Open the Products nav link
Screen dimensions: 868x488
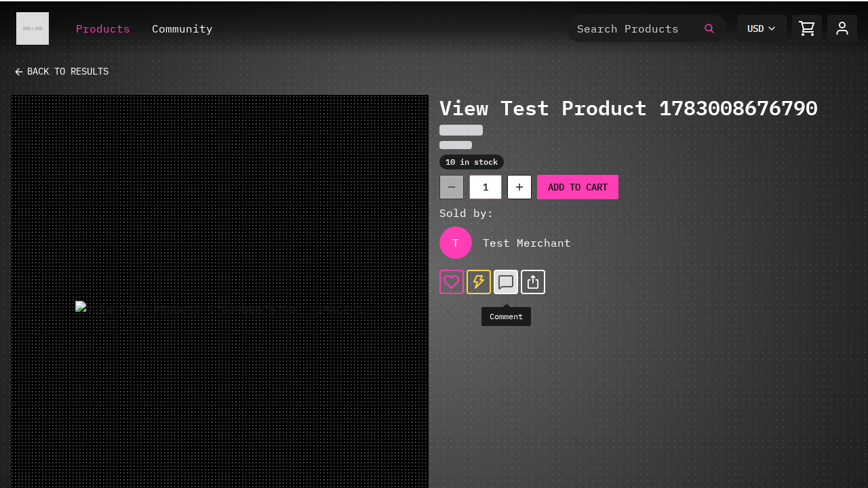(x=103, y=28)
